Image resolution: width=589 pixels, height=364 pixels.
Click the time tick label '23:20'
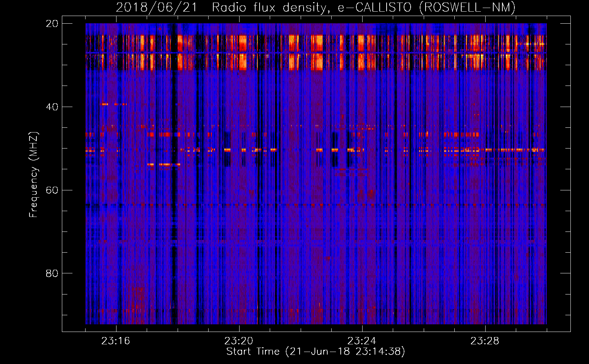click(239, 341)
